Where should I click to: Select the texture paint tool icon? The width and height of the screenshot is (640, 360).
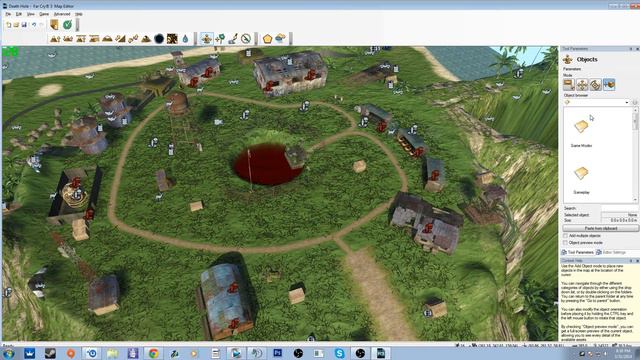click(x=172, y=39)
